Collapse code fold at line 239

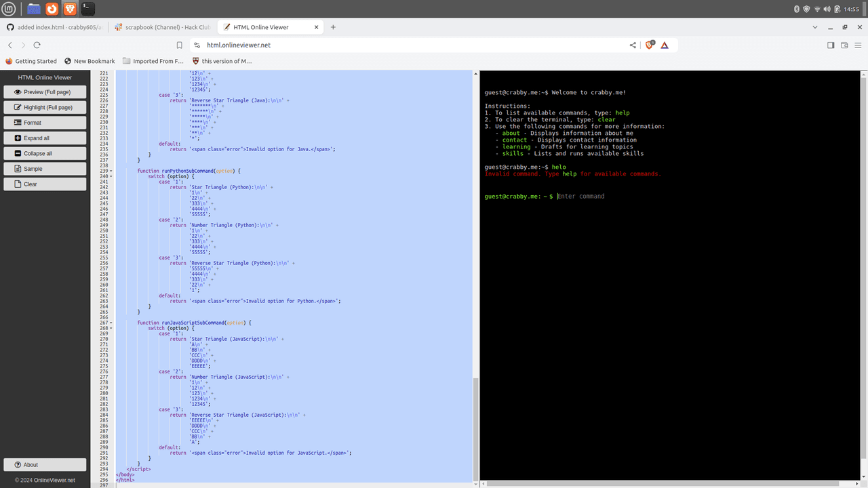coord(111,171)
